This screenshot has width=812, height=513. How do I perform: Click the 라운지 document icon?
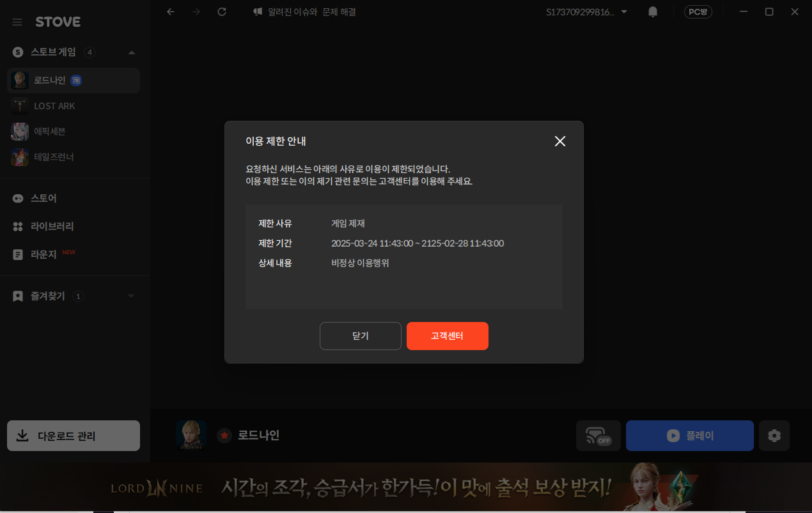18,254
